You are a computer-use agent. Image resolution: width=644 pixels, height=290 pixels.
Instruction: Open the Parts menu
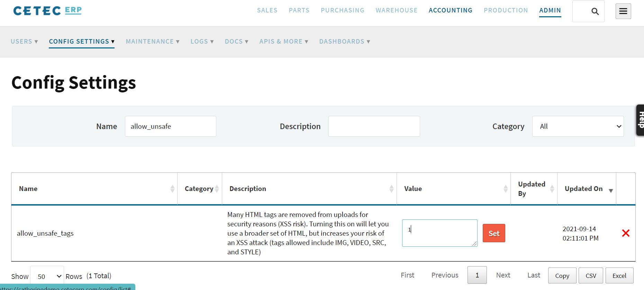pyautogui.click(x=299, y=10)
